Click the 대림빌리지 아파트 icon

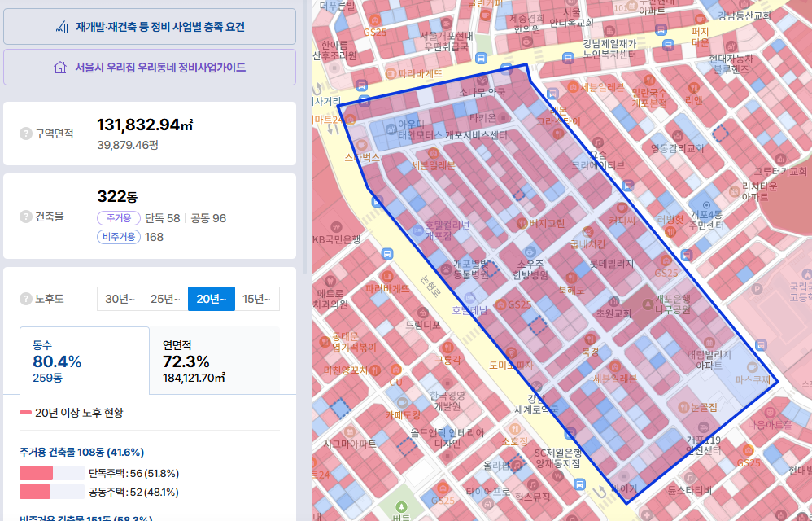coord(709,343)
